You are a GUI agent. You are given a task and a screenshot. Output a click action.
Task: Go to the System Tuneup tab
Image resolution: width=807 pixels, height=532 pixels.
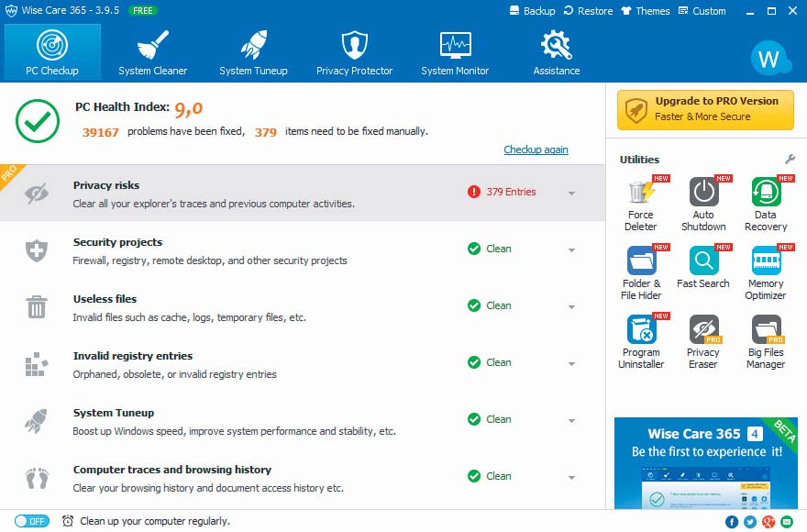(253, 52)
